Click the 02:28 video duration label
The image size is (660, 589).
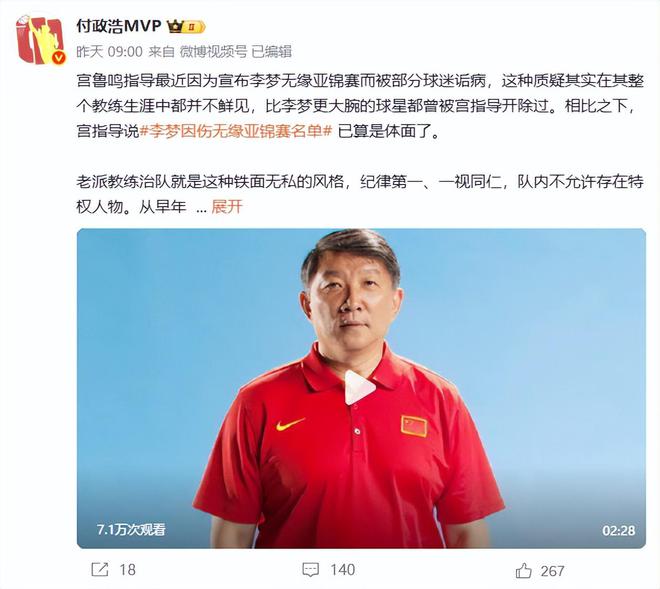pyautogui.click(x=618, y=530)
